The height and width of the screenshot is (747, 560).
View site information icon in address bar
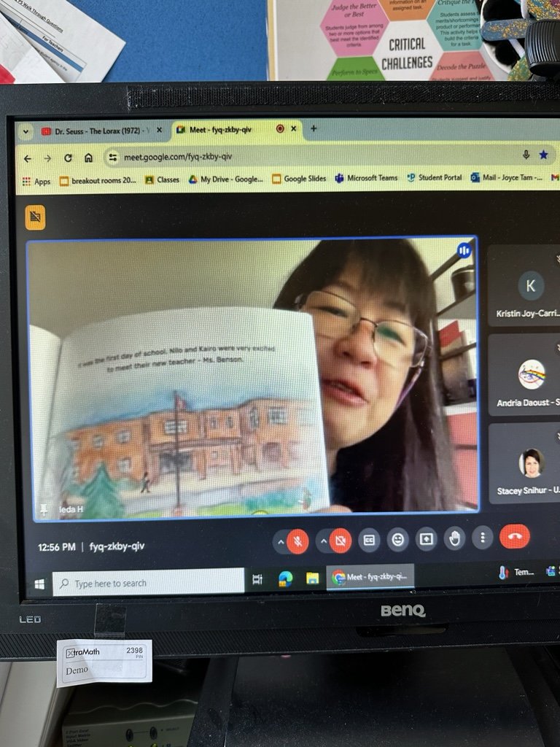(x=113, y=158)
